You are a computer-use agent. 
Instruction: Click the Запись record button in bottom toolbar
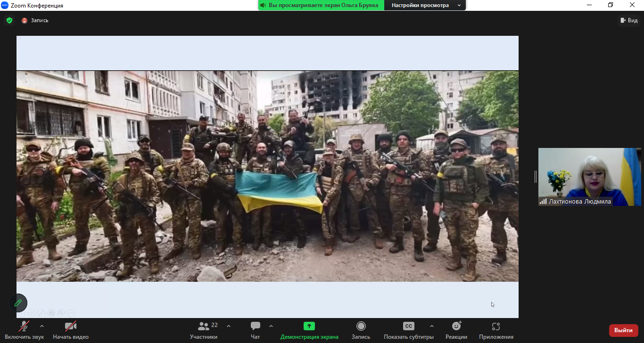[x=361, y=330]
